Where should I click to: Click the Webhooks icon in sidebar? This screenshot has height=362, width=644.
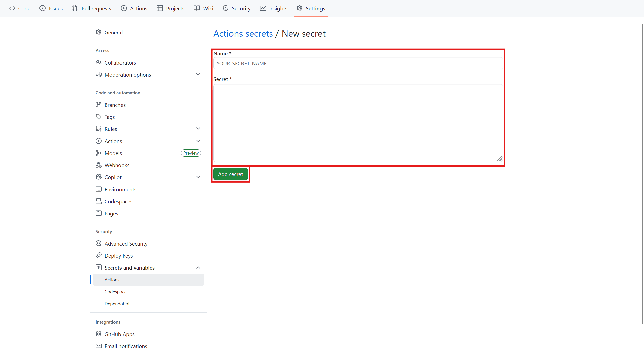[98, 165]
